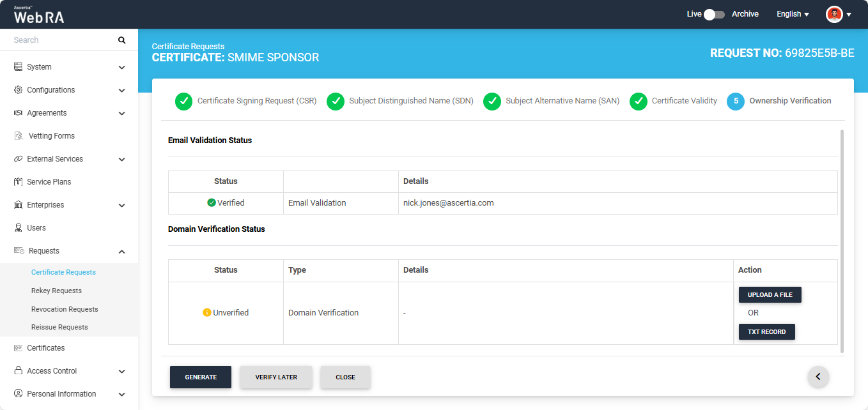
Task: Click the search magnifier icon
Action: (x=121, y=40)
